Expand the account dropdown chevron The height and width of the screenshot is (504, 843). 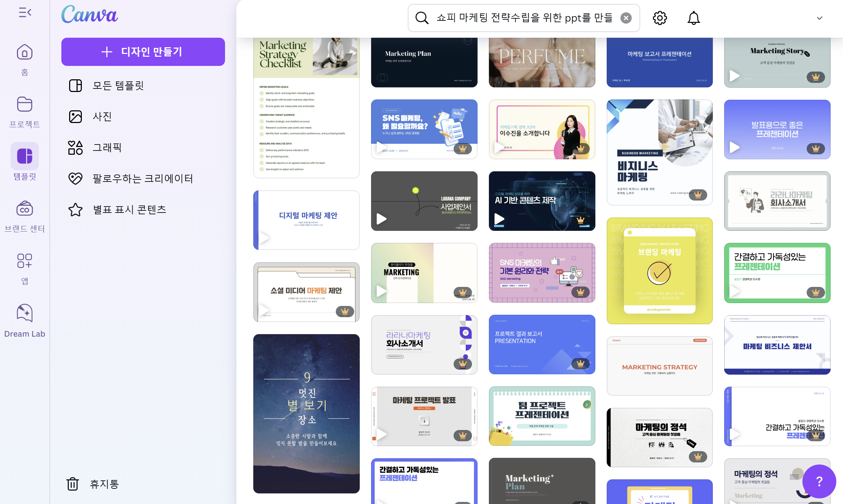pos(819,18)
